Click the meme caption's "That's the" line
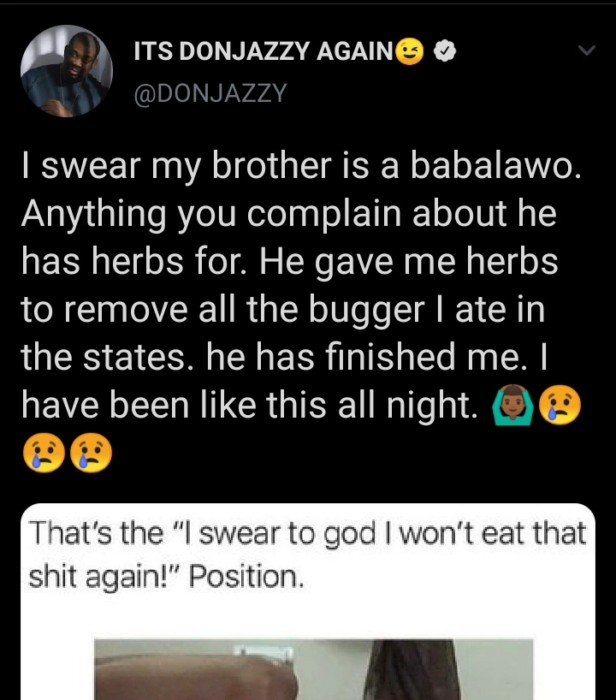 (96, 534)
